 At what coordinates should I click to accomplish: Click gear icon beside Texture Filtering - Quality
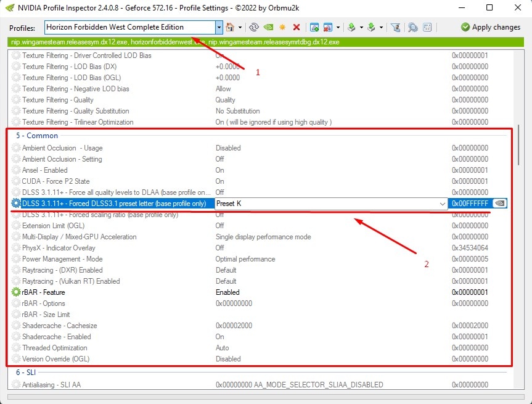pos(15,100)
